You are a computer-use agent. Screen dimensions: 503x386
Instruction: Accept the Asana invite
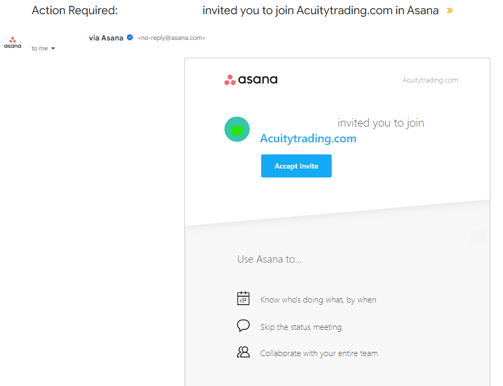point(296,166)
